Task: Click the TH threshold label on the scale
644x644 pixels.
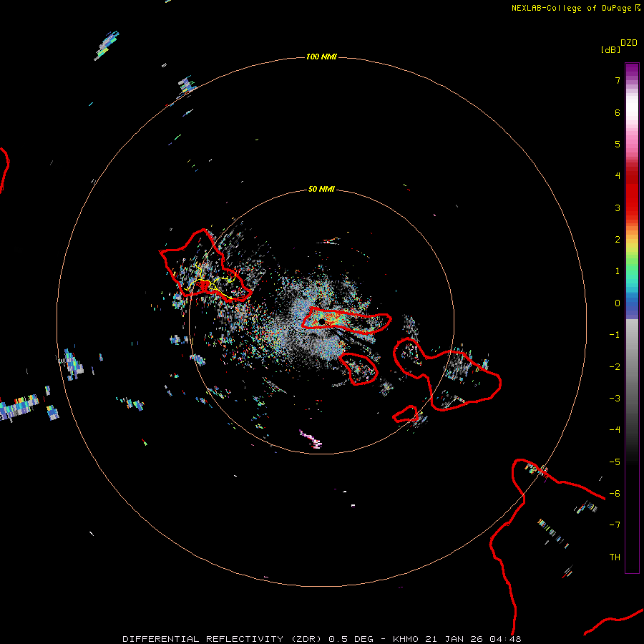Action: pos(615,557)
